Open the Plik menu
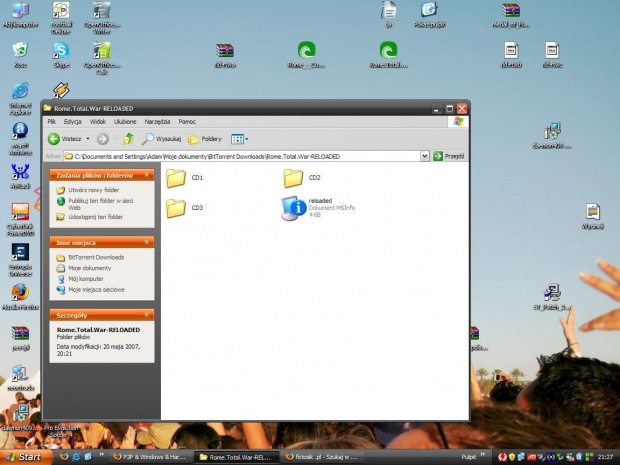 (x=51, y=122)
